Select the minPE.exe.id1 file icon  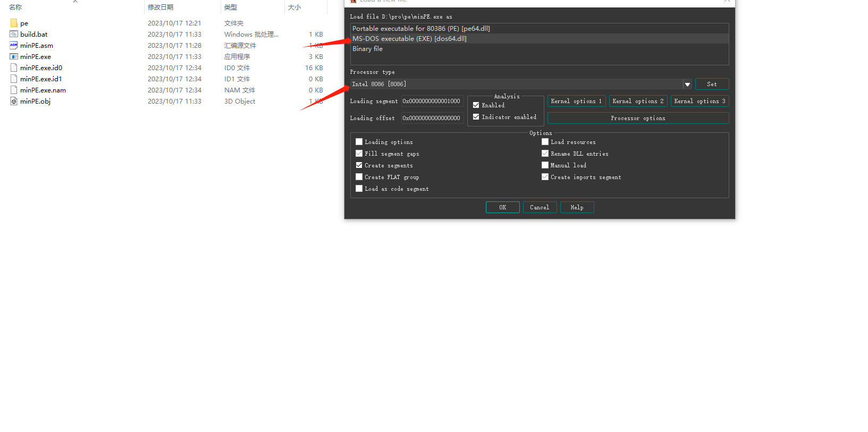click(14, 79)
